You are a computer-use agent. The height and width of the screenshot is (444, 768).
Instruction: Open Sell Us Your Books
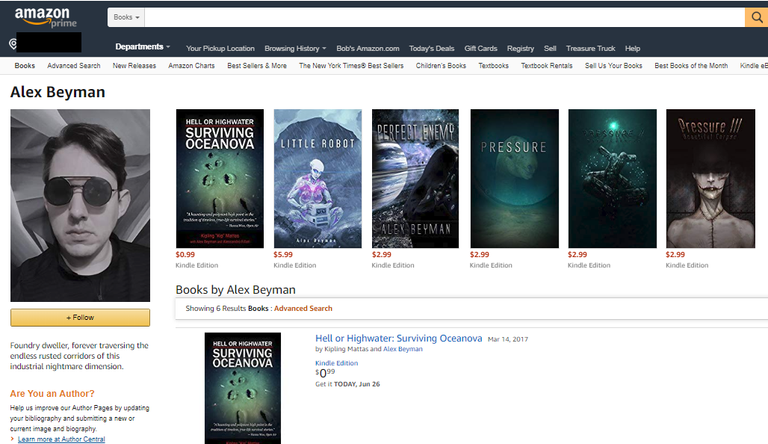(613, 66)
